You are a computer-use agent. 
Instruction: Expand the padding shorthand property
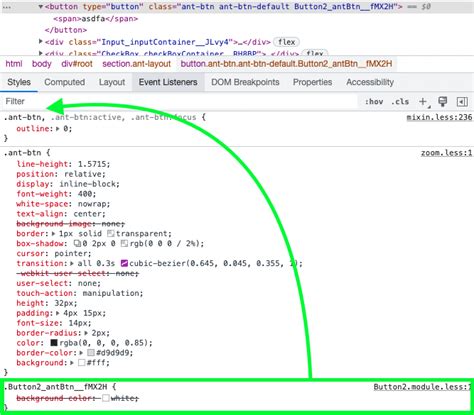click(x=58, y=313)
